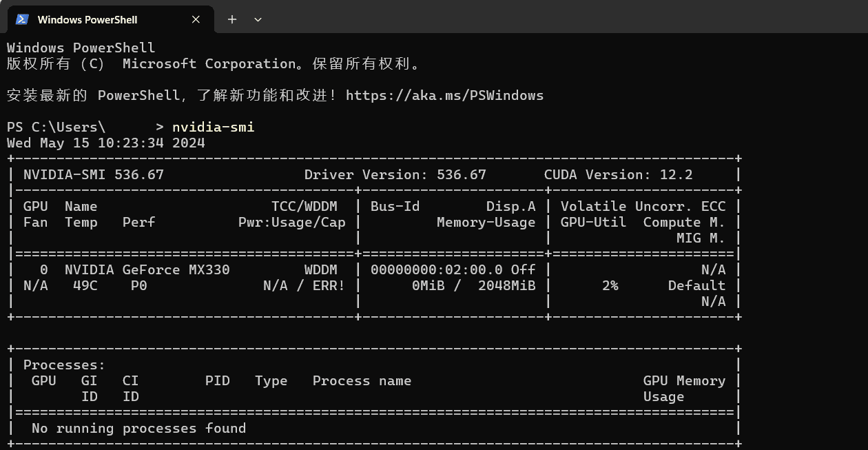The width and height of the screenshot is (868, 450).
Task: Click the Driver Version 536.67 text
Action: 395,175
